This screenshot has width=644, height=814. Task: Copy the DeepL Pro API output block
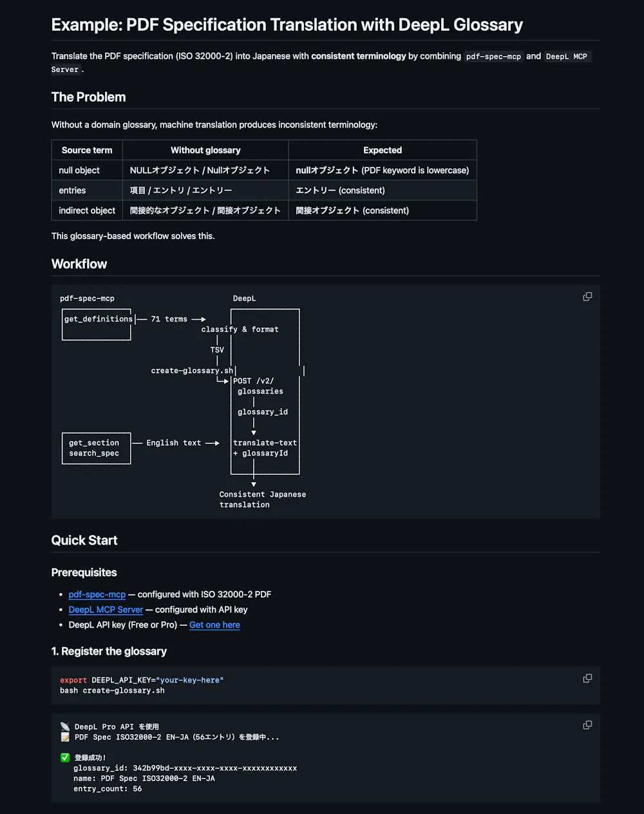(587, 725)
